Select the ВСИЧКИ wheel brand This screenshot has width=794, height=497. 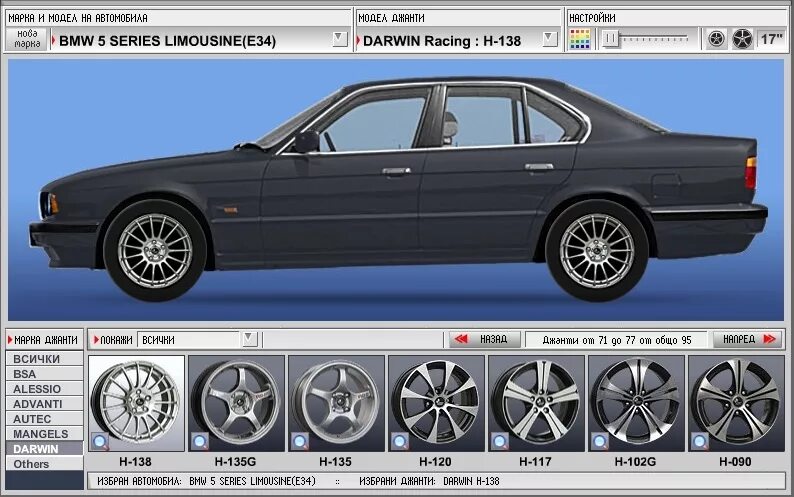coord(45,359)
